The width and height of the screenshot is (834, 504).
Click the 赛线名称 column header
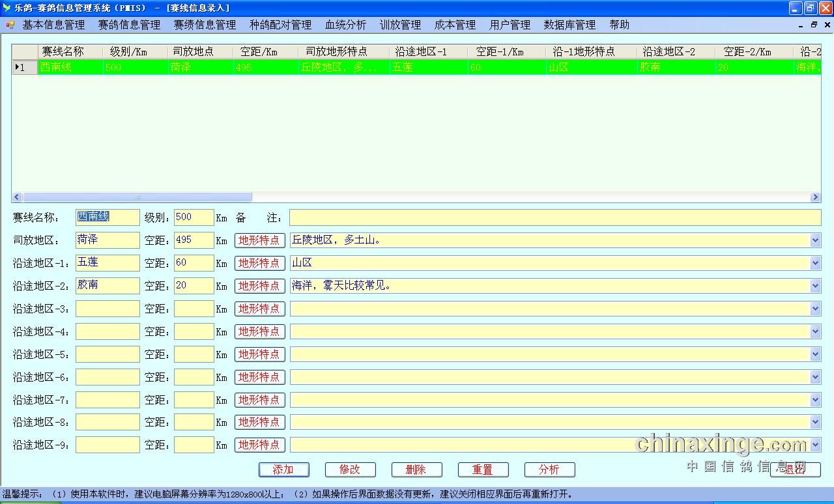point(70,52)
